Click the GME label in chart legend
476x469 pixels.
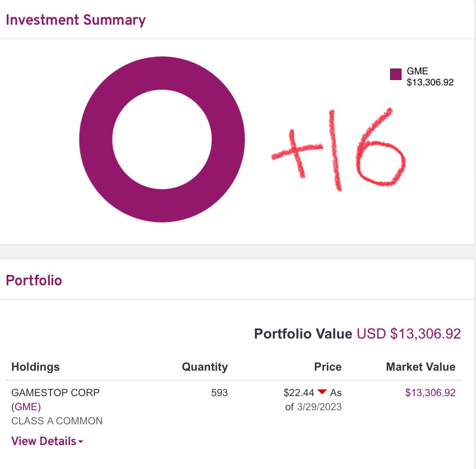[417, 71]
